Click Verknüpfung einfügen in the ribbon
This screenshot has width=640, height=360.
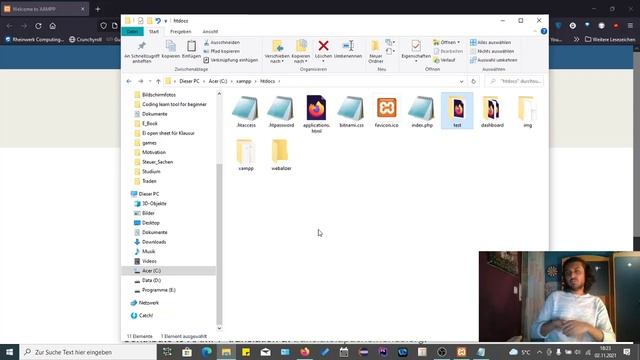click(231, 60)
